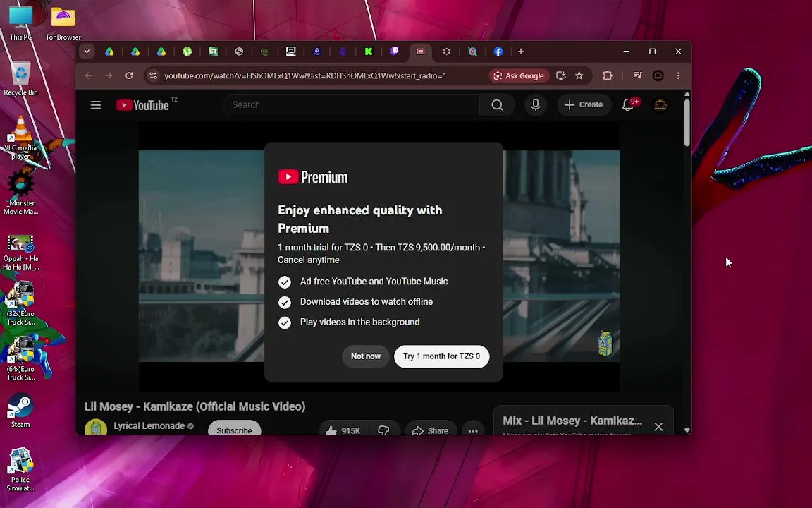812x508 pixels.
Task: Click the search magnifier button
Action: pos(497,105)
